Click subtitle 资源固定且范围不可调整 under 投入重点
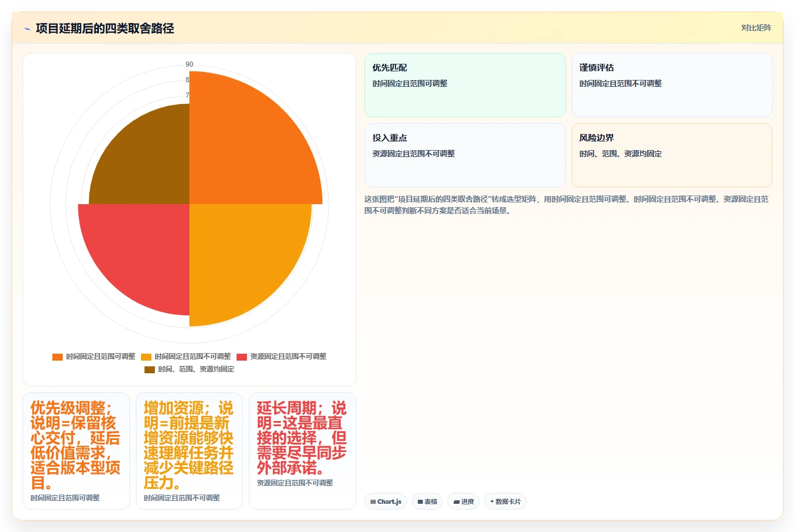Screen dimensions: 795x532 414,154
